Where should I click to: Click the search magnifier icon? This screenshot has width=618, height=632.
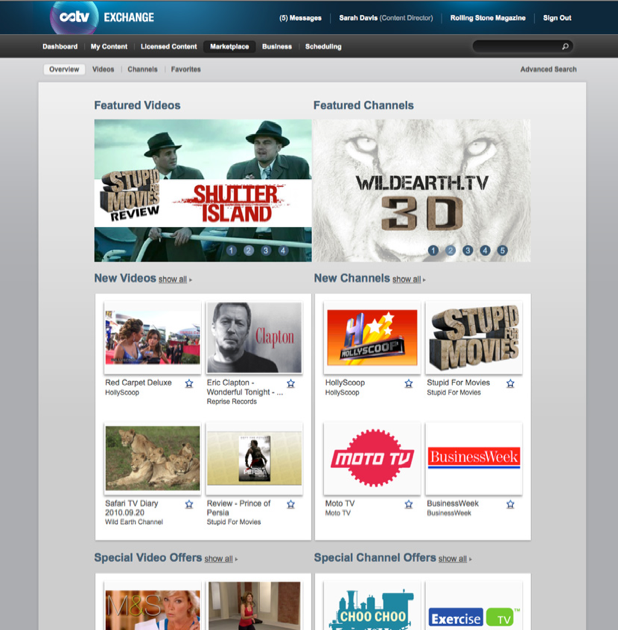pyautogui.click(x=565, y=47)
